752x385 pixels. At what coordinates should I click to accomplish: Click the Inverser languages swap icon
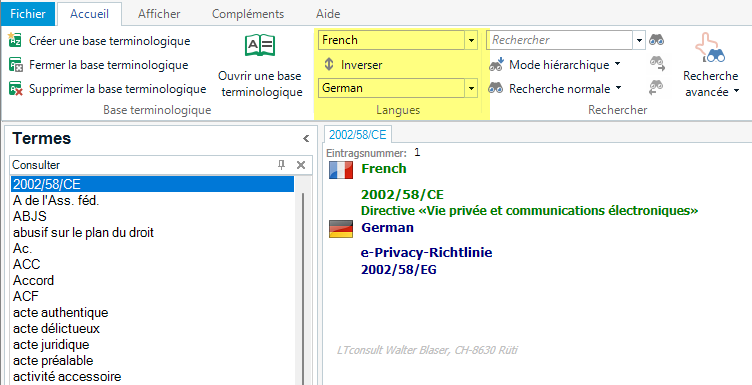click(x=329, y=64)
